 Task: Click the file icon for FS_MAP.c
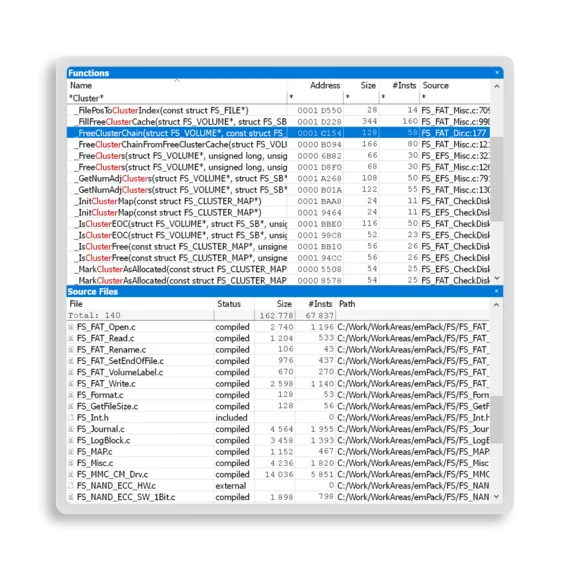coord(71,451)
